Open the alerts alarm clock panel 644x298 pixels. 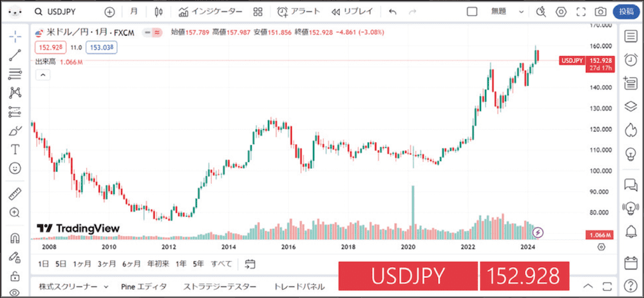point(630,59)
